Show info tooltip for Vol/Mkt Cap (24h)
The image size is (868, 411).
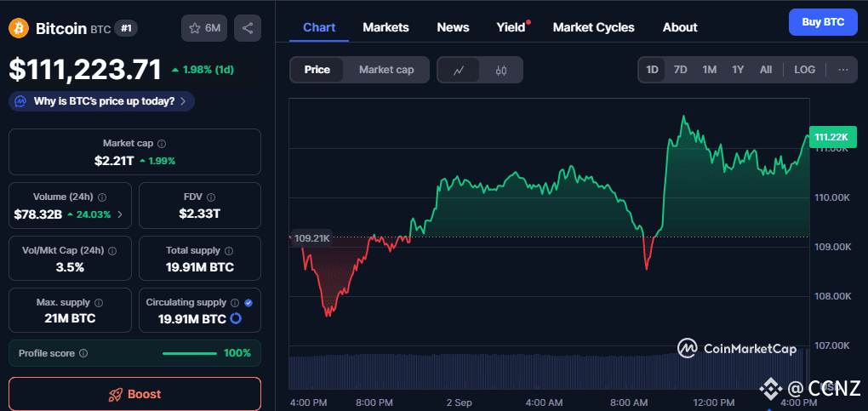[x=111, y=250]
